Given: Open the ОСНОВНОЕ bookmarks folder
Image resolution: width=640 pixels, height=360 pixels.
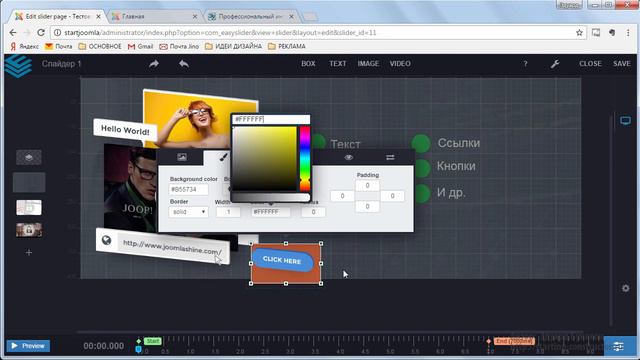Looking at the screenshot, I should pyautogui.click(x=100, y=47).
